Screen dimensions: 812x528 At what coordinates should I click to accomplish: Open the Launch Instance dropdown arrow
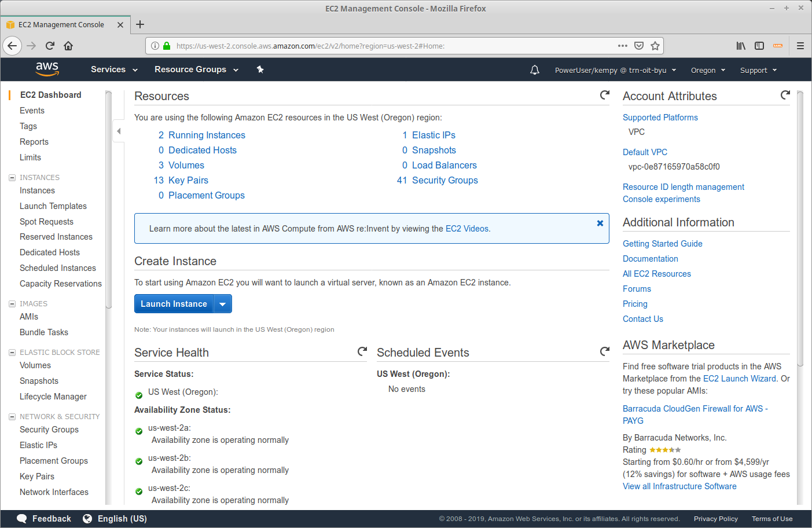pos(223,304)
